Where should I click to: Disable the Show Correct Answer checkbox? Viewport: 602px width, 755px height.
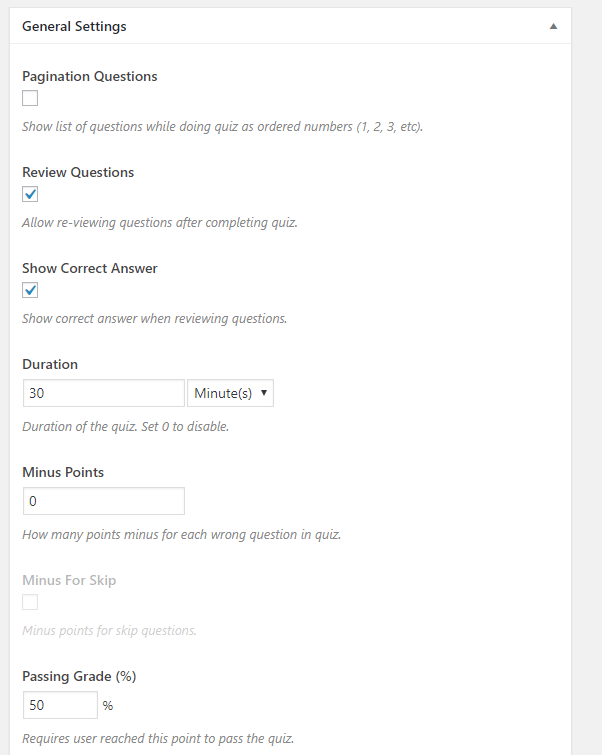[30, 290]
